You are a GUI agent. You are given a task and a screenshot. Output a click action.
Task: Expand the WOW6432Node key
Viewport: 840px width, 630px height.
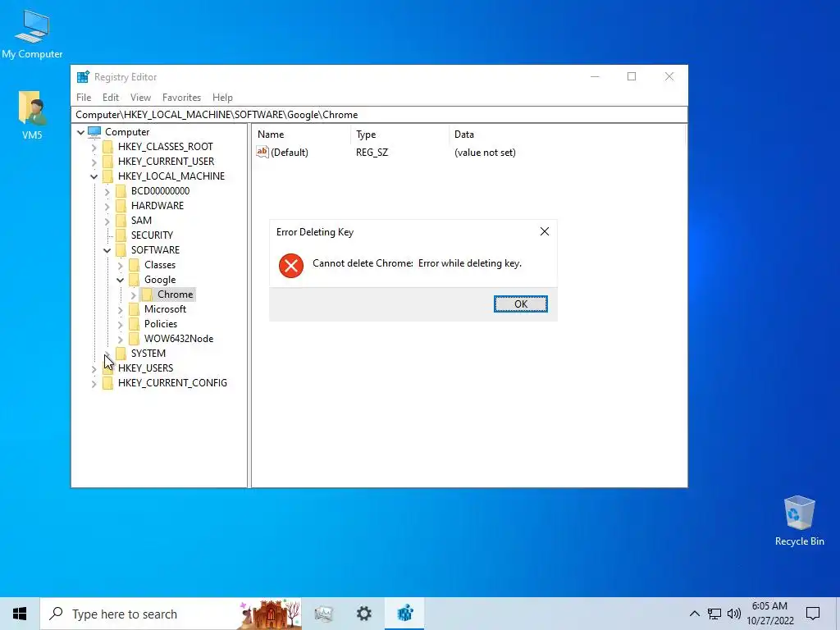(x=120, y=339)
